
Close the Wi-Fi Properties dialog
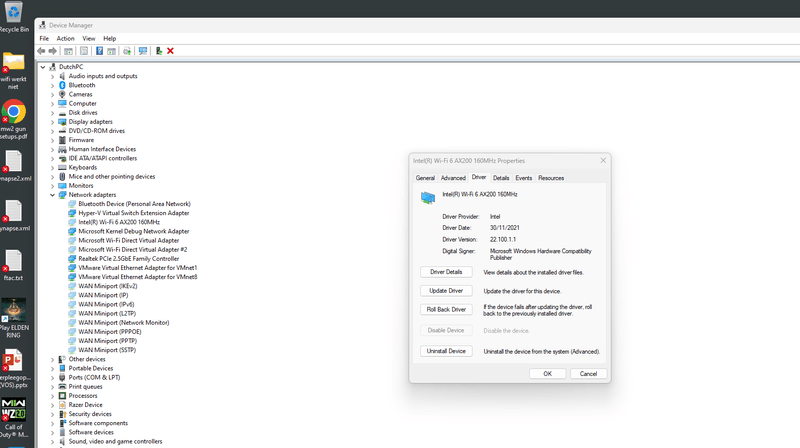coord(603,160)
